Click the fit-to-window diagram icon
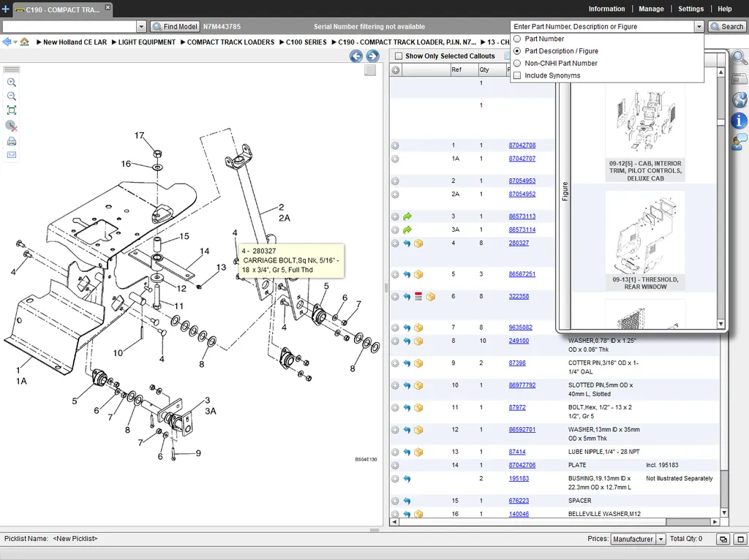Screen dimensions: 749x560 [12, 110]
